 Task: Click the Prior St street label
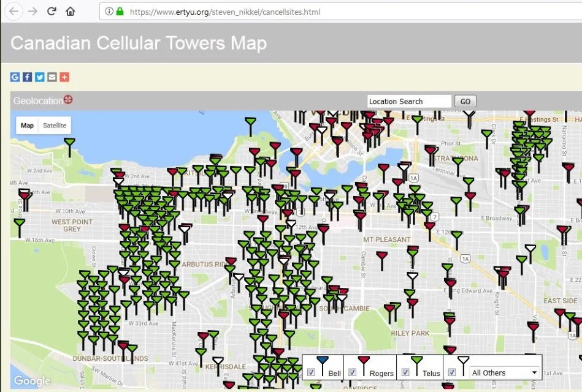(451, 143)
